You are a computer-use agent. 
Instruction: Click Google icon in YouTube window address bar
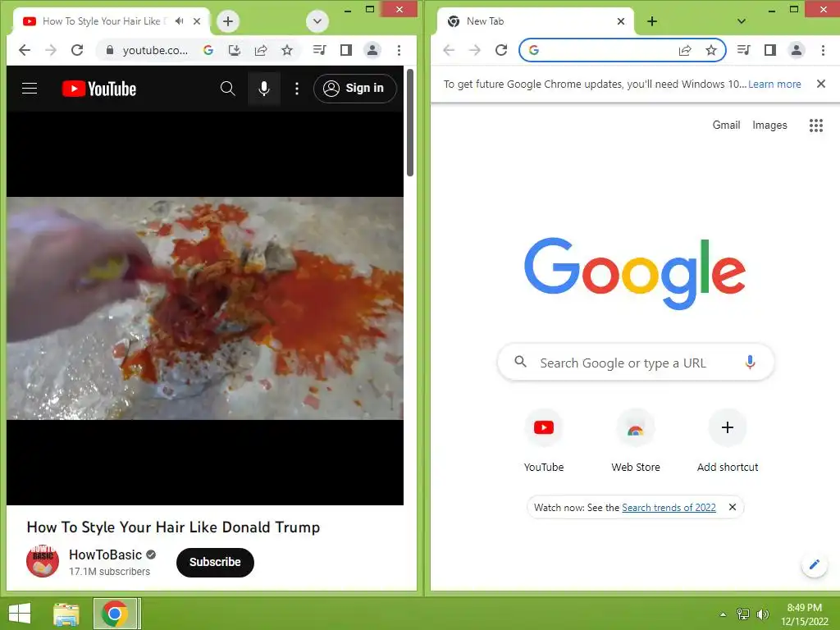[208, 50]
